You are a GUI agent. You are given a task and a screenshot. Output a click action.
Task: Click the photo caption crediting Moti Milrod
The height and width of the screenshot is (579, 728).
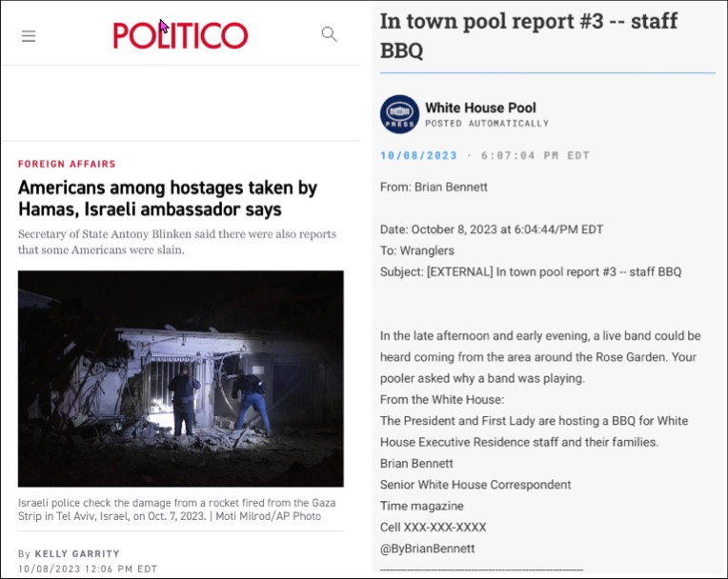click(x=177, y=509)
